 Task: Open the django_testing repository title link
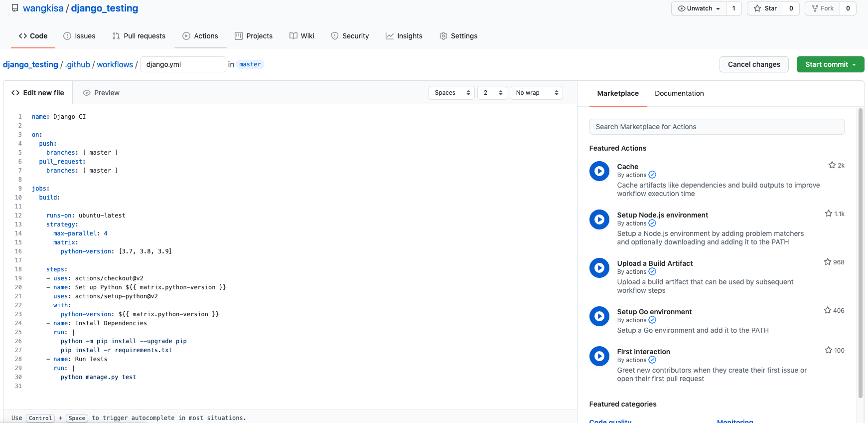(105, 8)
